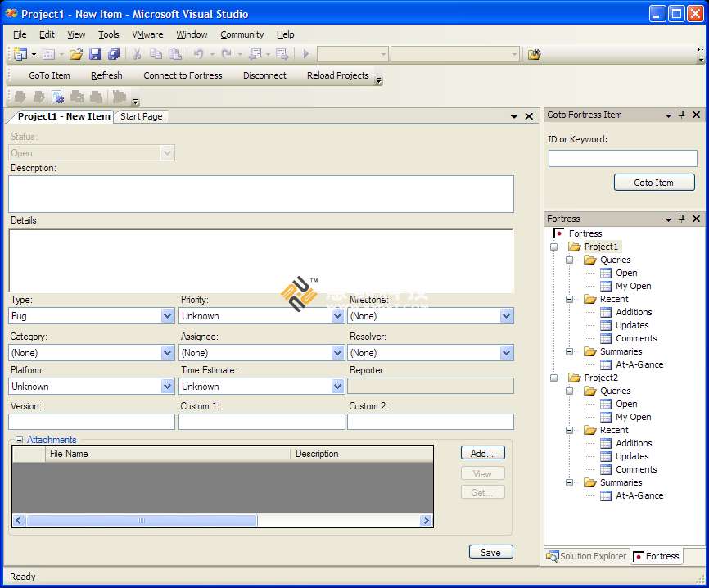This screenshot has height=588, width=709.
Task: Click the Copy toolbar icon
Action: click(156, 54)
